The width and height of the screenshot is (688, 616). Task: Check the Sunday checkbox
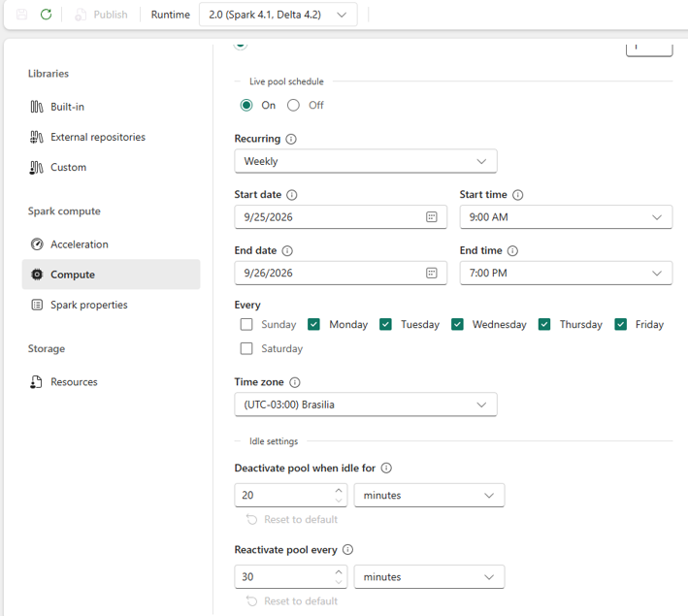pyautogui.click(x=246, y=324)
